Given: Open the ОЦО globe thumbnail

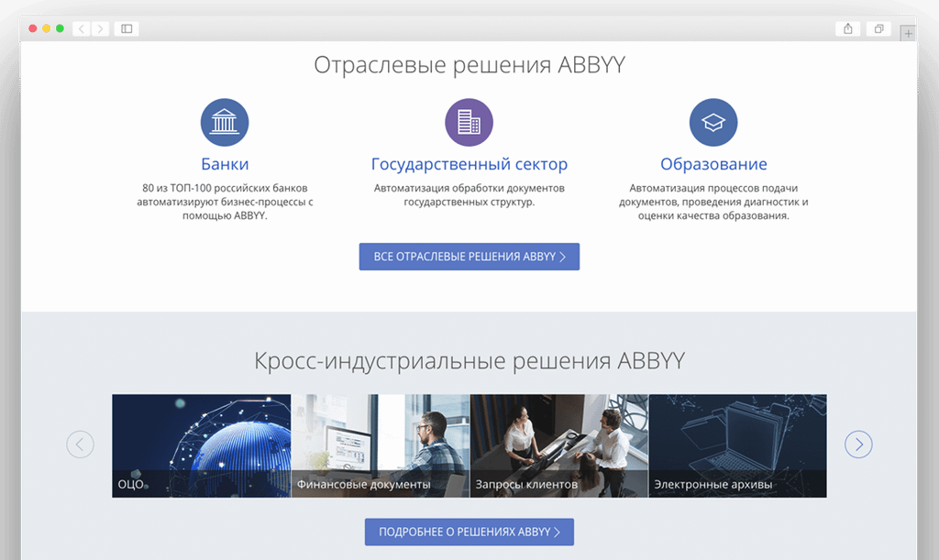Looking at the screenshot, I should click(201, 445).
